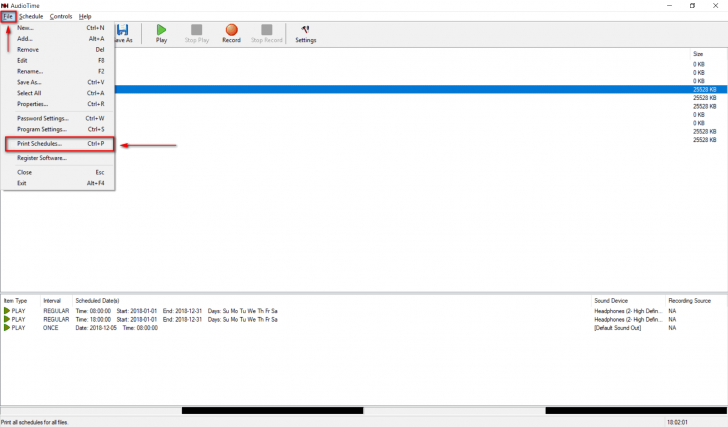Screen dimensions: 728x427
Task: Open Properties... from the File menu
Action: point(58,104)
